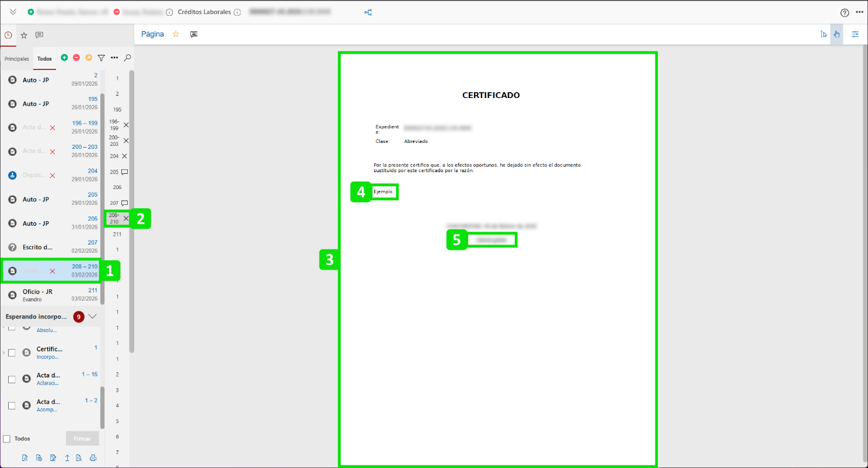Tick the checkbox for Acta 1 – 16
The image size is (868, 468).
[x=12, y=379]
